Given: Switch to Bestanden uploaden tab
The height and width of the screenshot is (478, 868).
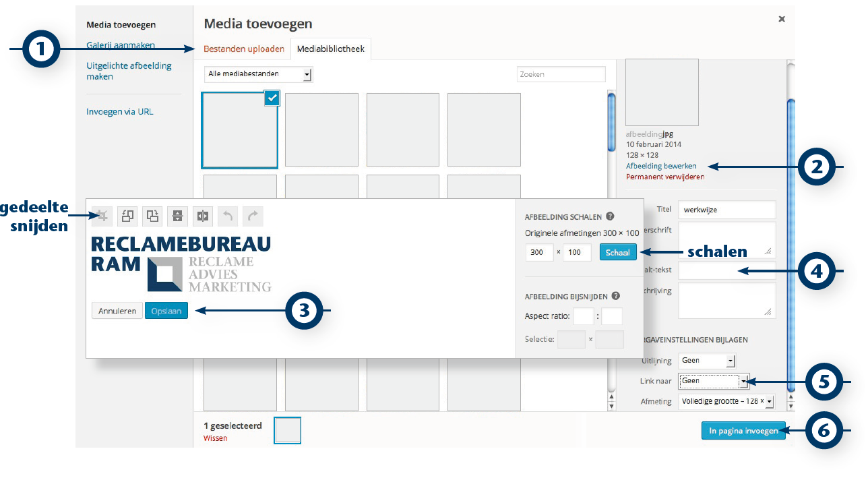Looking at the screenshot, I should pyautogui.click(x=244, y=49).
